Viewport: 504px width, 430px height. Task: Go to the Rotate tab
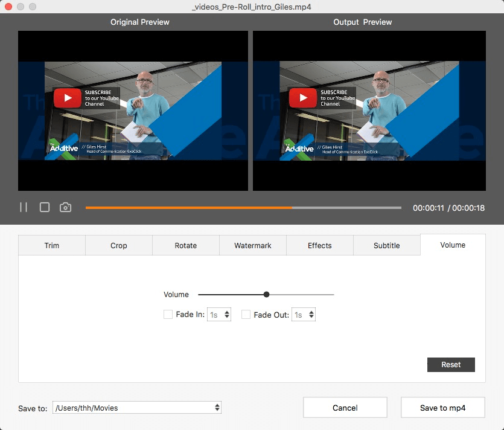(x=186, y=246)
